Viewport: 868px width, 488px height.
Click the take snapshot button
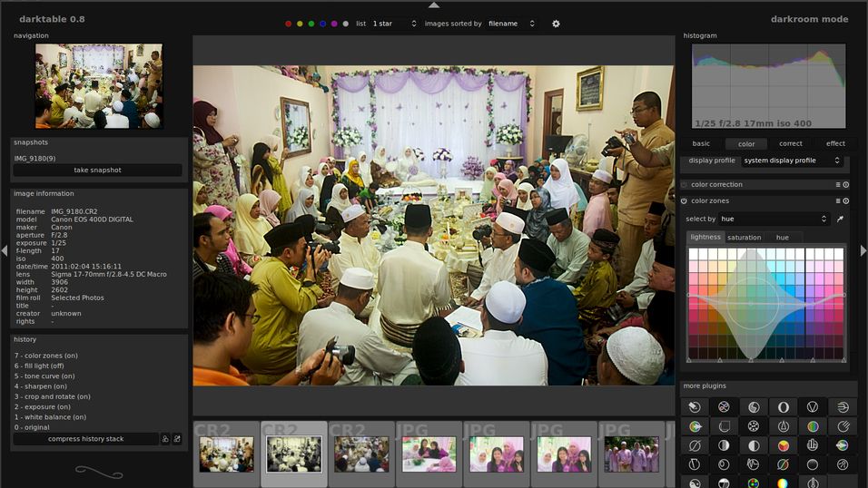pos(97,170)
